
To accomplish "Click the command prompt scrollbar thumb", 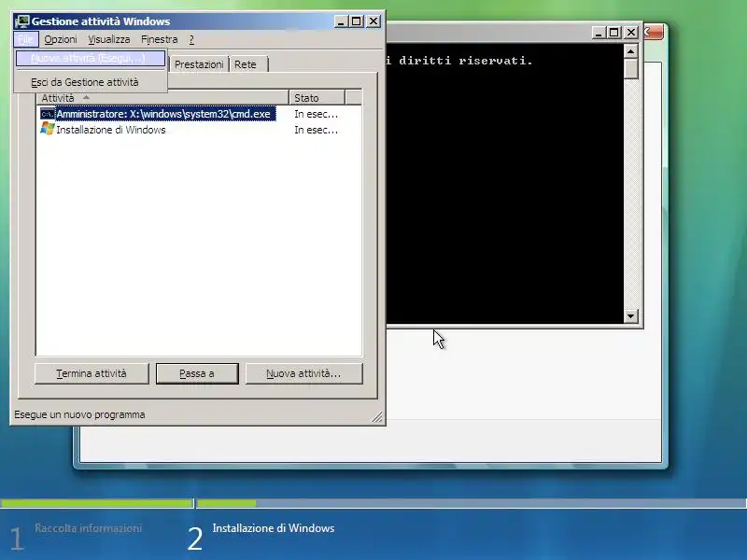I will point(631,69).
